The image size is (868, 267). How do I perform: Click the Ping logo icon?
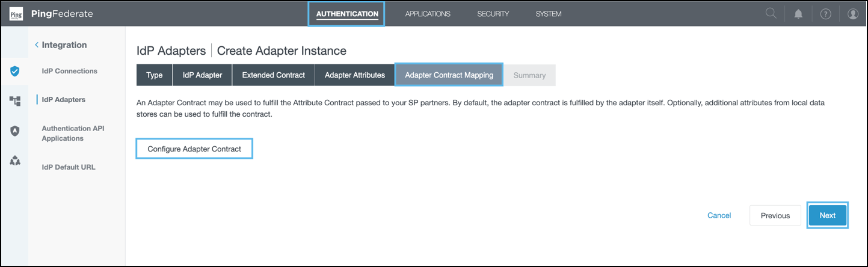(x=16, y=14)
